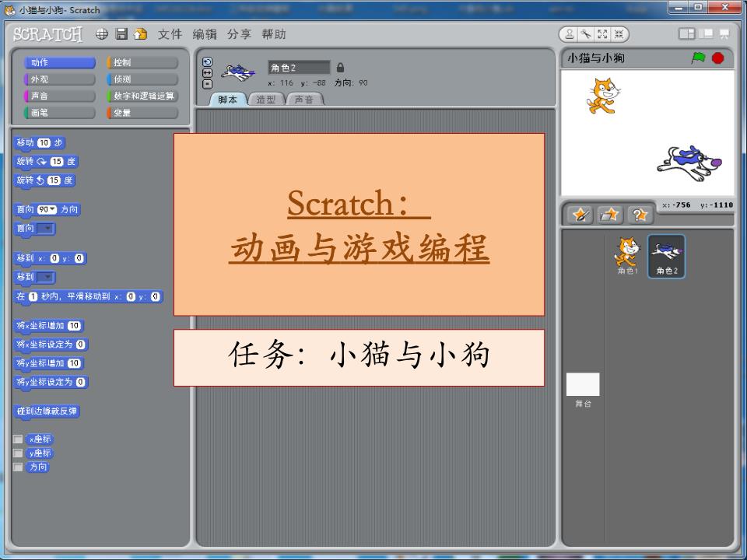
Task: Click the sprite name field 角色2
Action: coord(299,68)
